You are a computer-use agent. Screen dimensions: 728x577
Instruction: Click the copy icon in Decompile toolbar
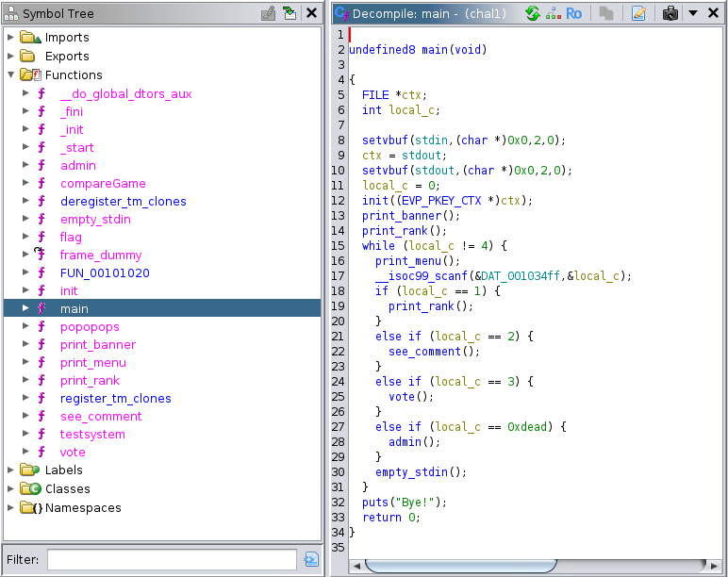[606, 13]
